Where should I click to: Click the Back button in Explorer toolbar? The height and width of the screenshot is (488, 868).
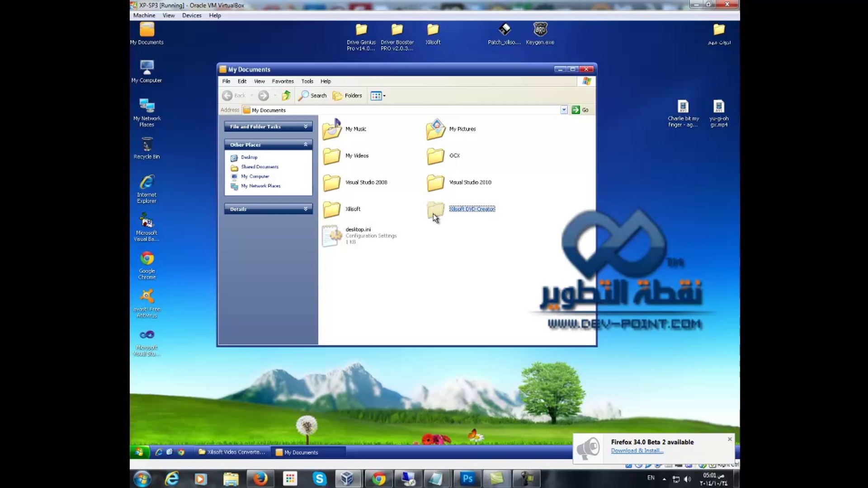[234, 96]
